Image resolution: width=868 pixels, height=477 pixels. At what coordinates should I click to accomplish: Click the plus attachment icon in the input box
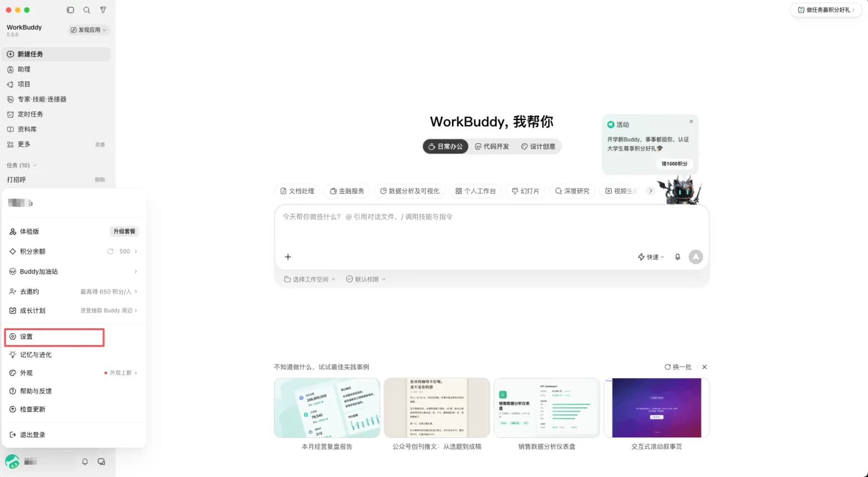click(288, 257)
